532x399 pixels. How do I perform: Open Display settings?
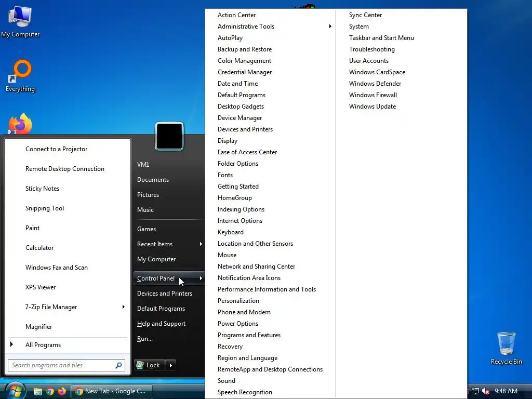(x=228, y=141)
